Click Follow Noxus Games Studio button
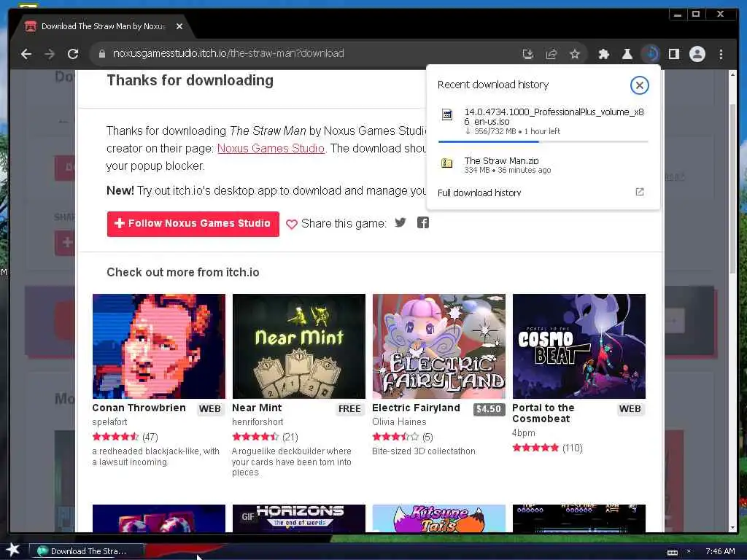747x560 pixels. point(193,224)
